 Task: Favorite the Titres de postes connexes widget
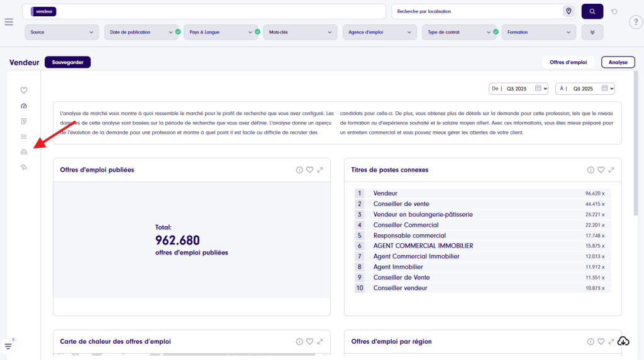pos(601,170)
